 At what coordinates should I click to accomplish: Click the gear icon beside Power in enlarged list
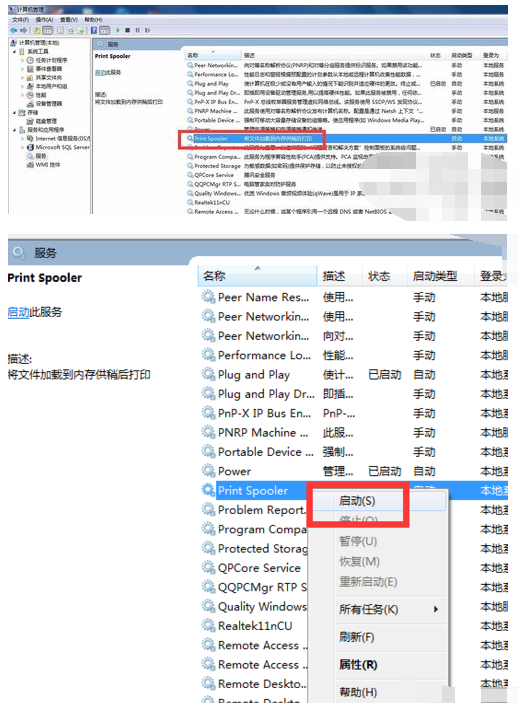(x=208, y=471)
